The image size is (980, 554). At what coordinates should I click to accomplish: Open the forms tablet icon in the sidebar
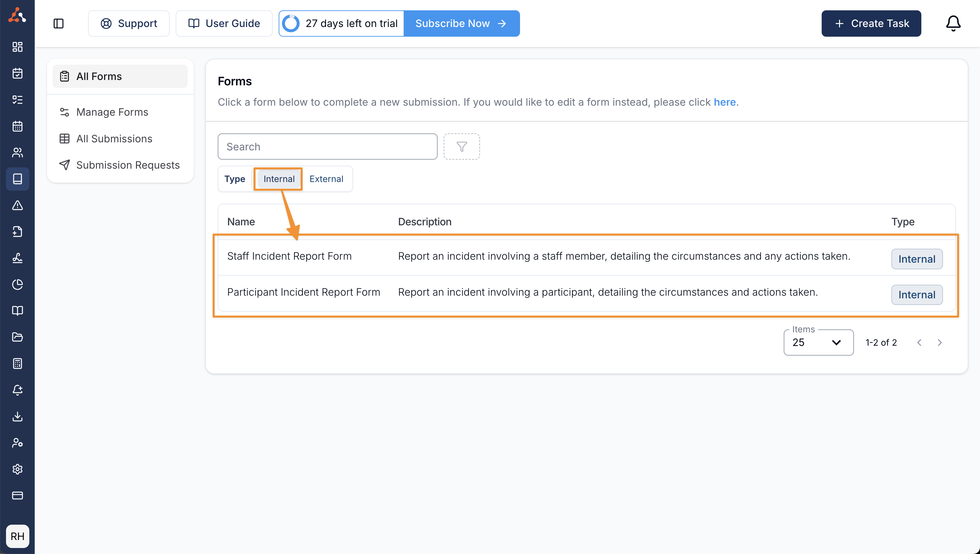point(17,179)
